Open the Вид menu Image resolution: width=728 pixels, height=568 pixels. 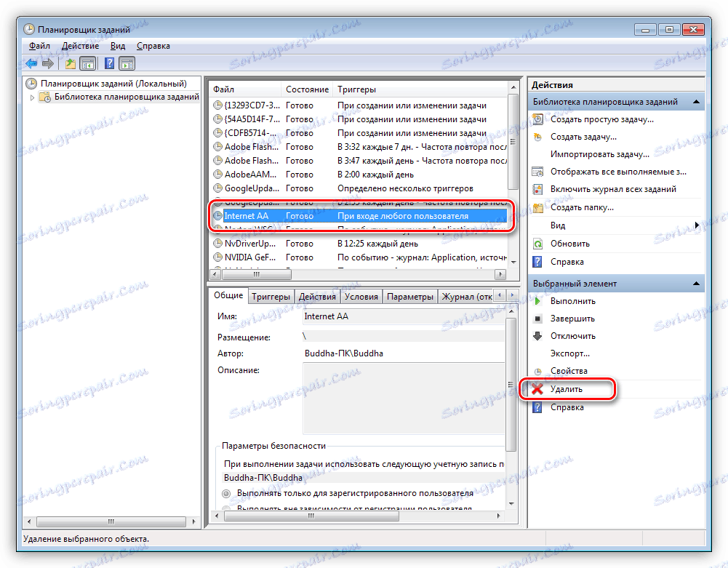(x=118, y=46)
